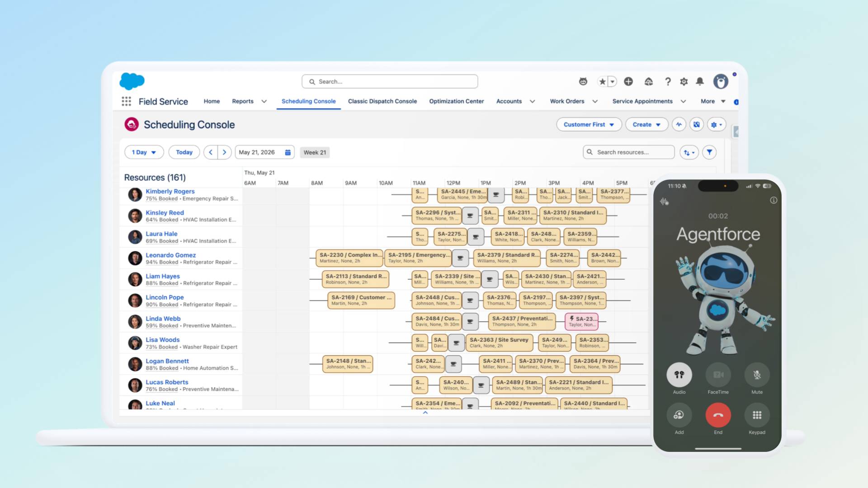Open the Help question mark icon
The height and width of the screenshot is (488, 868).
click(668, 81)
